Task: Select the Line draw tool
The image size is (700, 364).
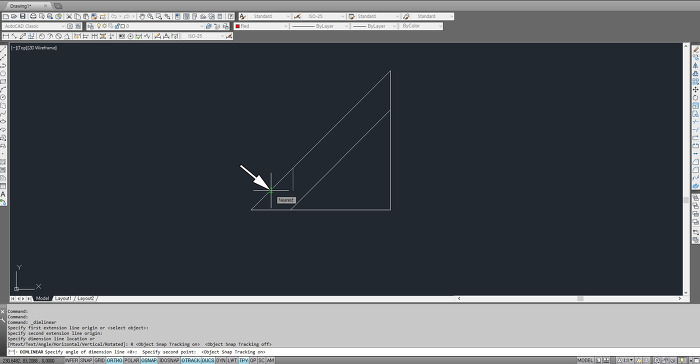Action: pyautogui.click(x=3, y=49)
